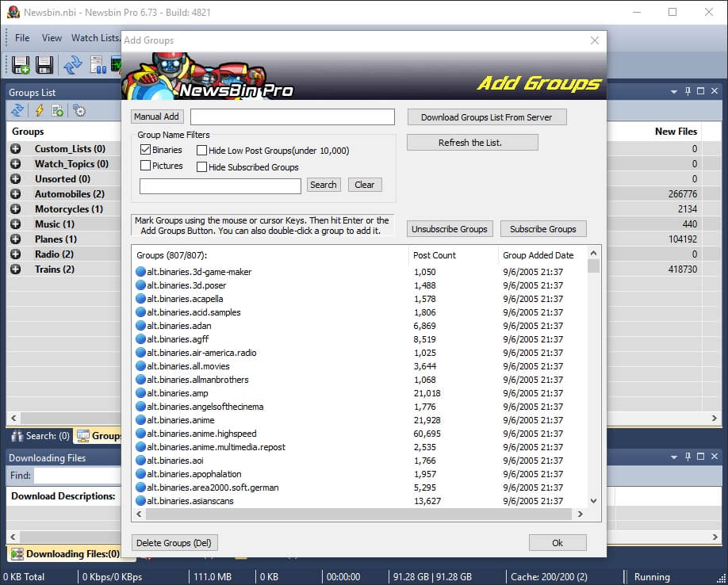Expand the Watch_Topics group folder
The image size is (728, 585).
pyautogui.click(x=15, y=164)
